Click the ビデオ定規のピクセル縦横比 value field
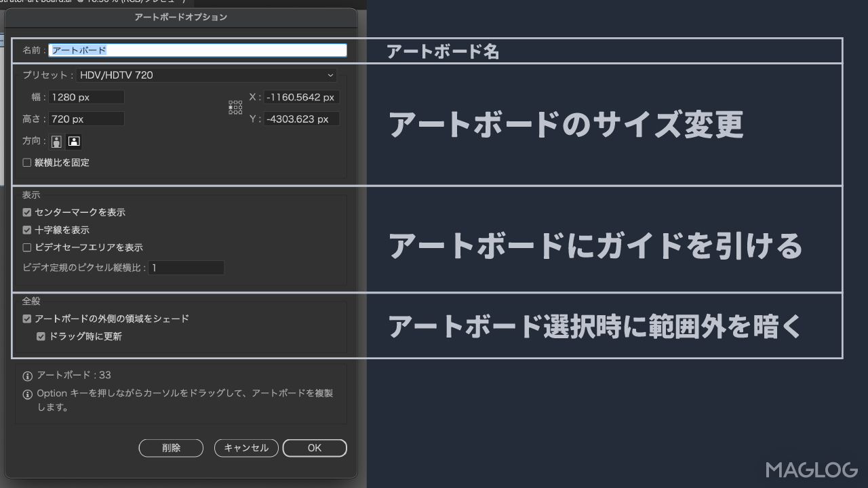 point(186,267)
